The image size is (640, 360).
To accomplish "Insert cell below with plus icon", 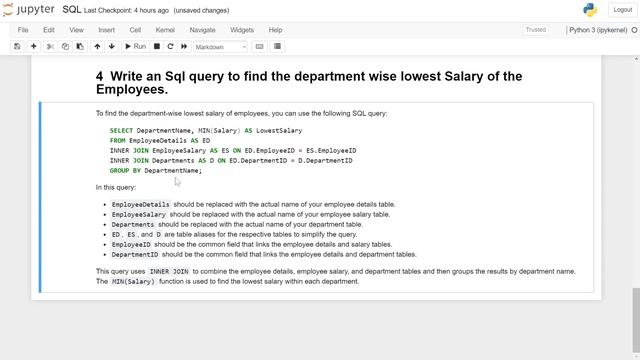I will 34,47.
